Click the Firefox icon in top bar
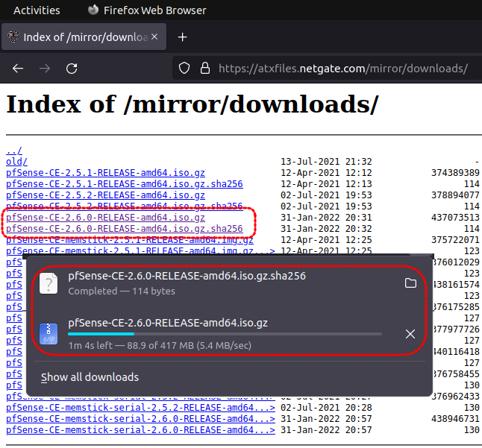This screenshot has width=482, height=448. [x=93, y=10]
